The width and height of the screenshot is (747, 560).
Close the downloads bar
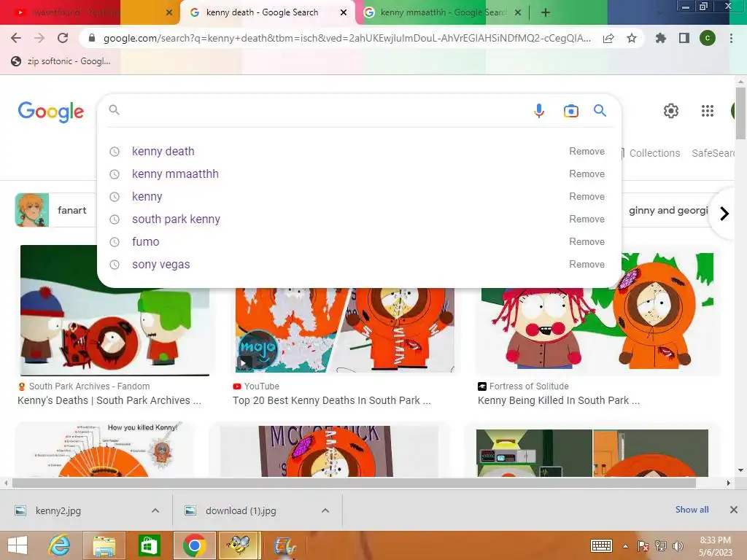[x=734, y=510]
